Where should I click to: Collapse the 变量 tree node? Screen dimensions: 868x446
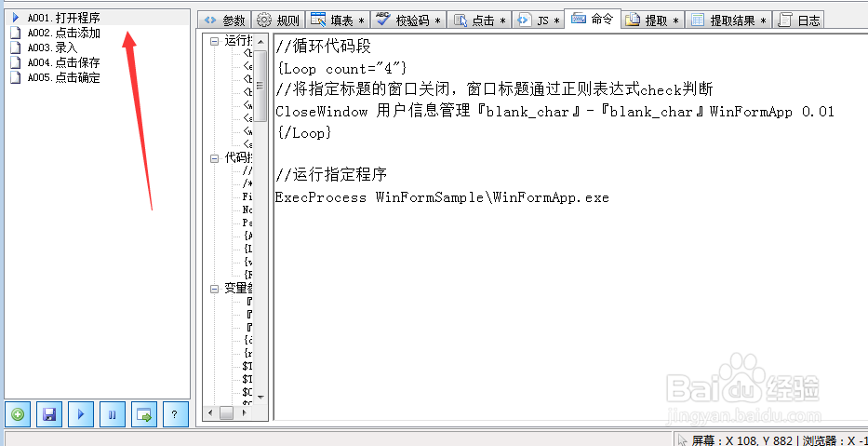(215, 289)
